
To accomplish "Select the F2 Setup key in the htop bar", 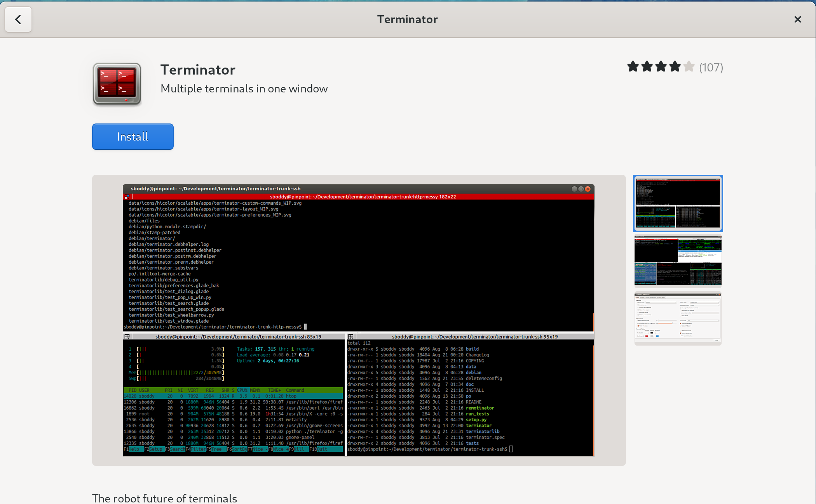I will pos(153,449).
